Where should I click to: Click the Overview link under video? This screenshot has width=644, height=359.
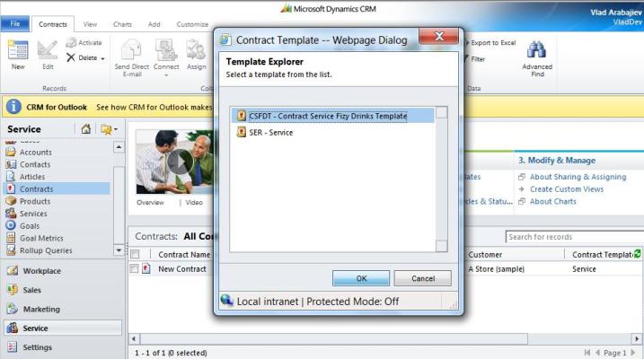tap(150, 202)
